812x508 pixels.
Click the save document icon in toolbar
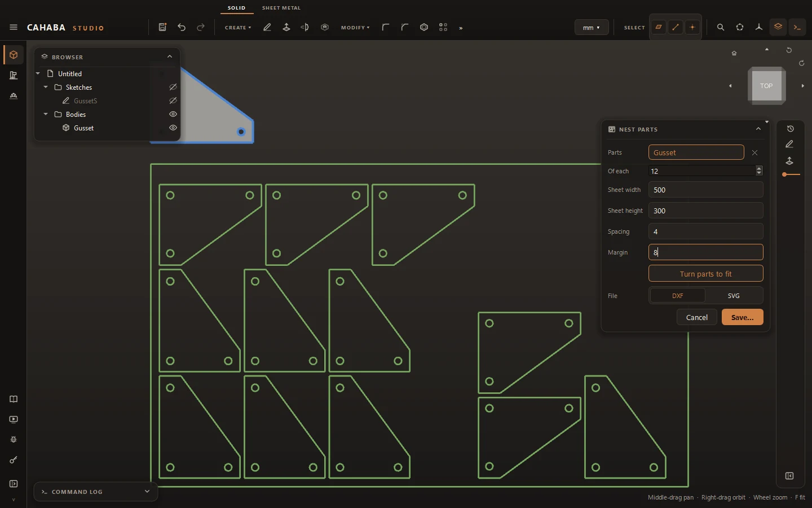click(162, 27)
